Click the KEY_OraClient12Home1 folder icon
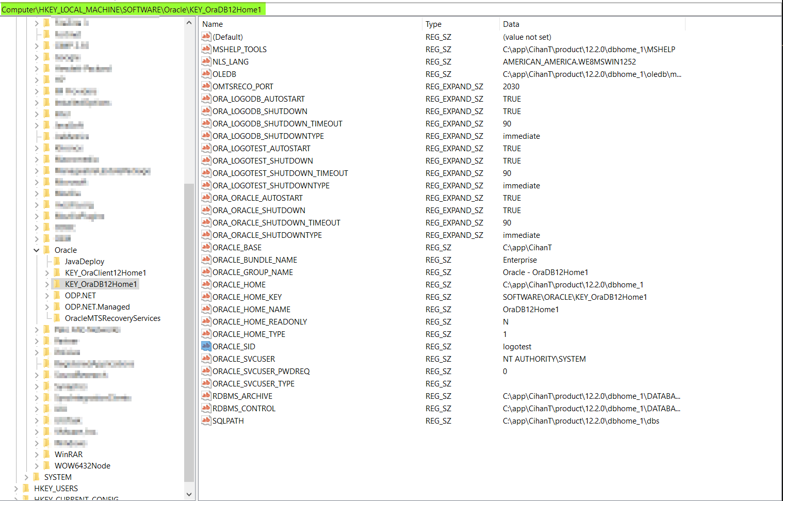The width and height of the screenshot is (786, 506). pyautogui.click(x=57, y=273)
